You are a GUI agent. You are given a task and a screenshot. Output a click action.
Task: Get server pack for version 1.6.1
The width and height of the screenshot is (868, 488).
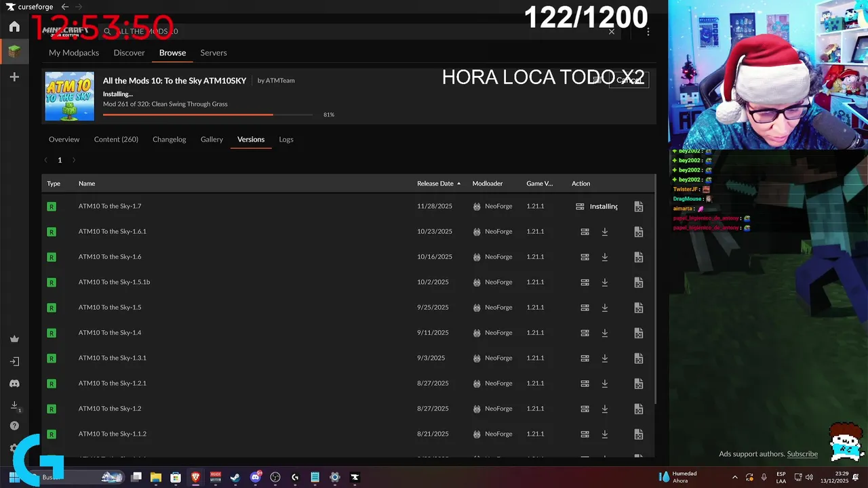click(585, 232)
